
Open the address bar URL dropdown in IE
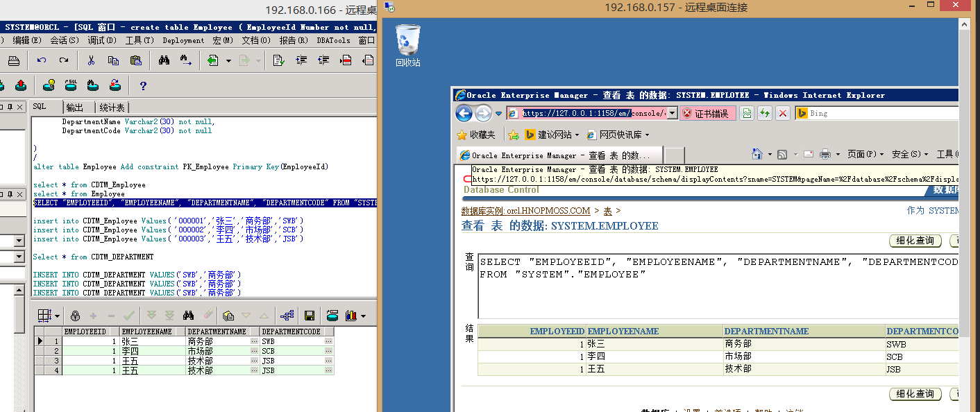point(673,113)
